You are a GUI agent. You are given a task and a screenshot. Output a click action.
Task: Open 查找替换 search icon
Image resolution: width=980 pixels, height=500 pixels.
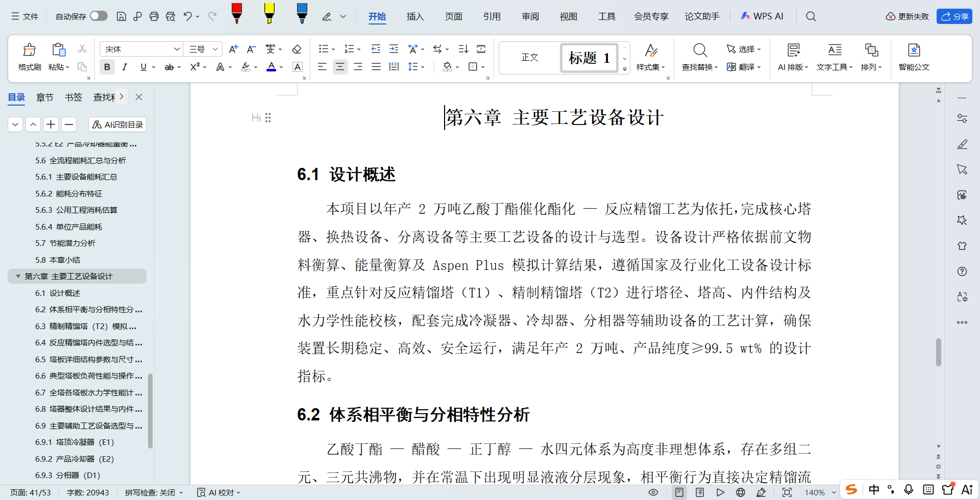(700, 50)
